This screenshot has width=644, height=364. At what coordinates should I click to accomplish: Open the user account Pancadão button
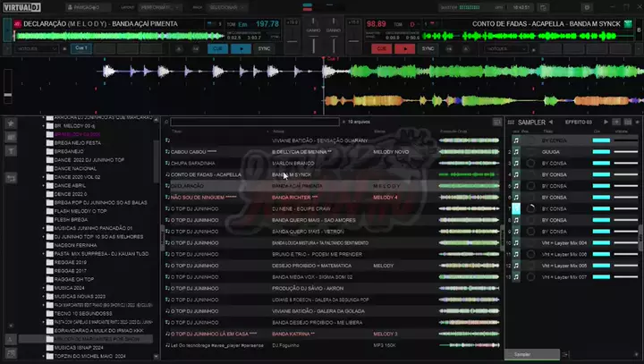tap(88, 7)
